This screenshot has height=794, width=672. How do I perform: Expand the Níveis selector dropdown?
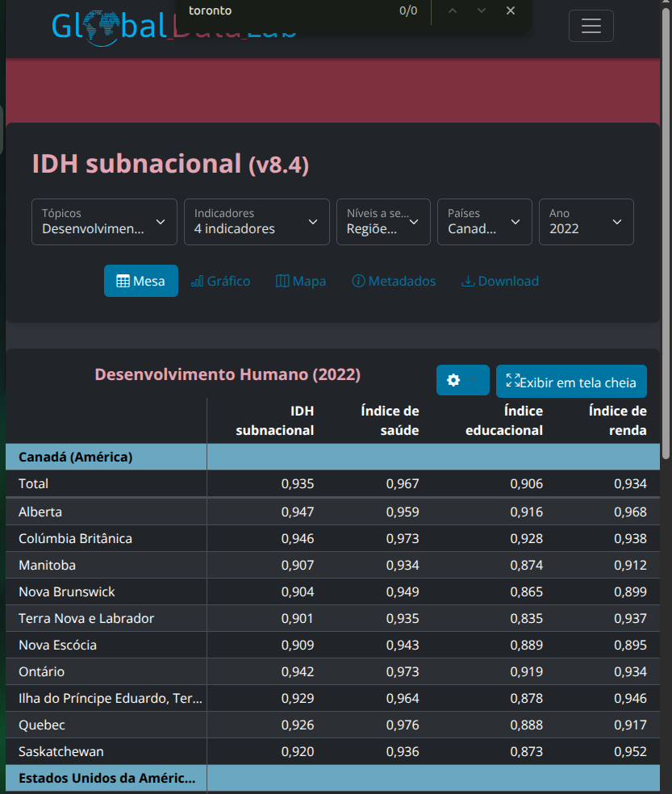pyautogui.click(x=383, y=222)
